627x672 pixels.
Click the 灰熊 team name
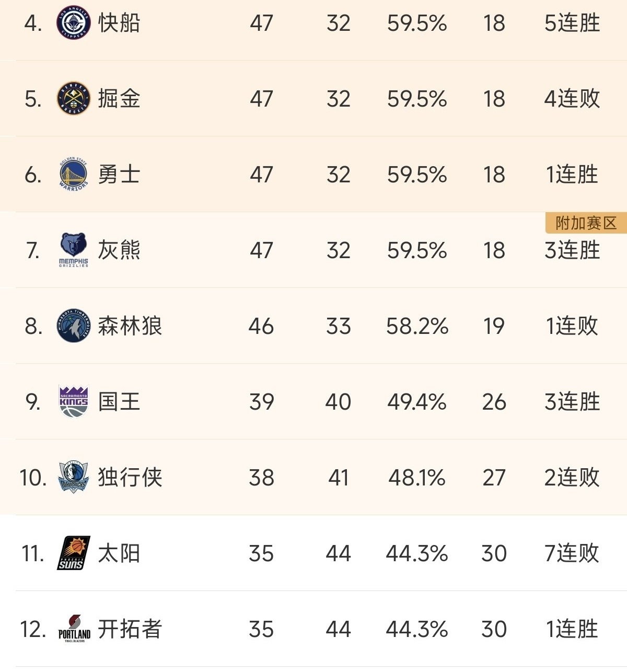pyautogui.click(x=119, y=250)
